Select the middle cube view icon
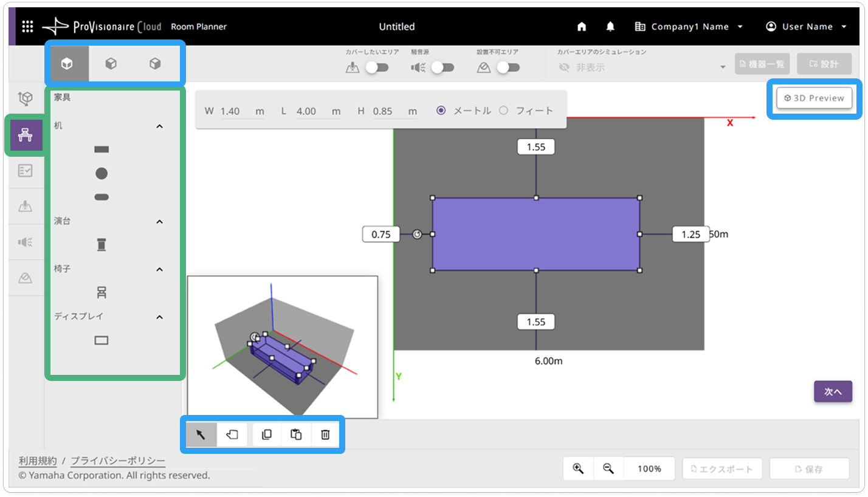 point(111,64)
